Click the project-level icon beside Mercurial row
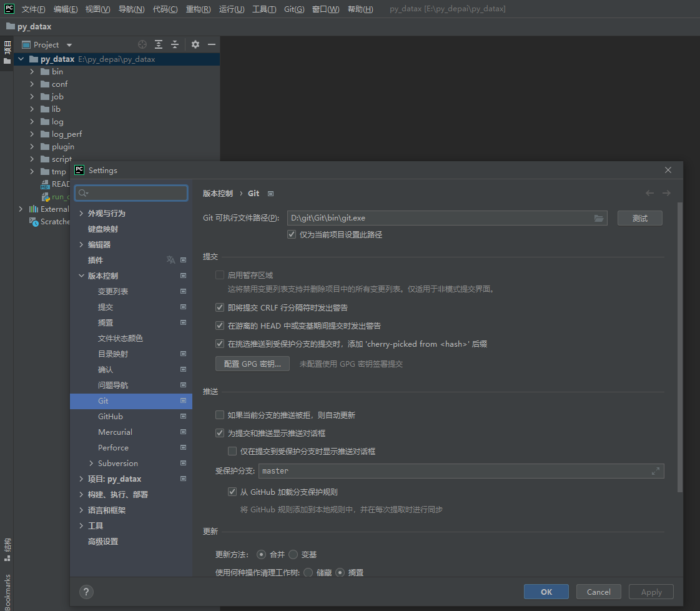The height and width of the screenshot is (611, 700). (x=183, y=432)
